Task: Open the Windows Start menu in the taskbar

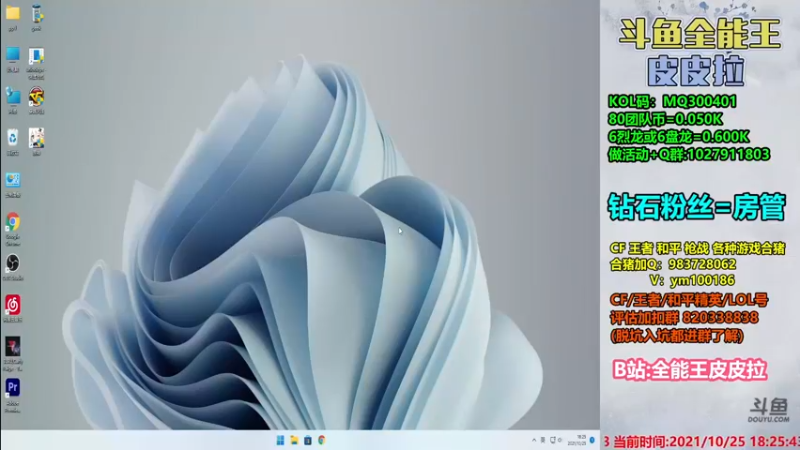Action: (280, 440)
